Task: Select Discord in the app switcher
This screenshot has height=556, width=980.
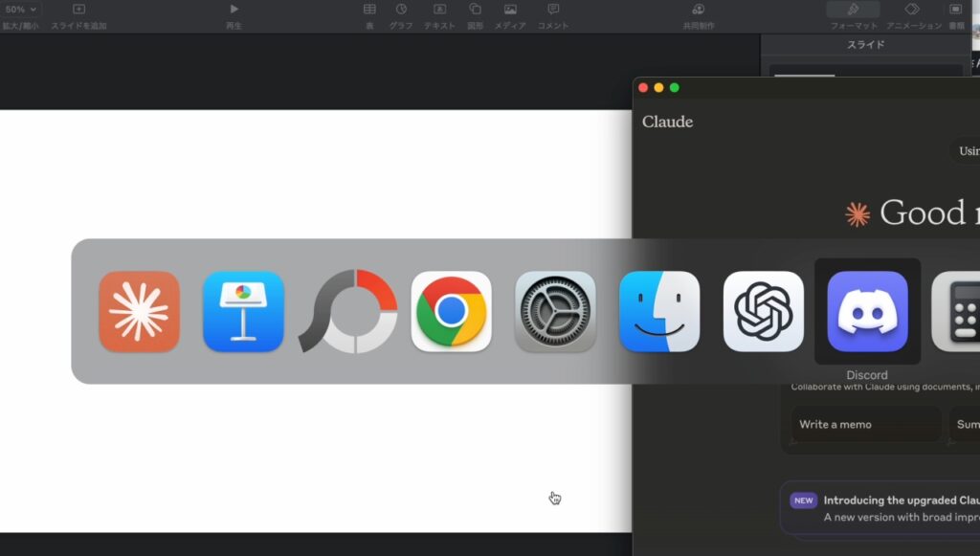Action: (x=867, y=311)
